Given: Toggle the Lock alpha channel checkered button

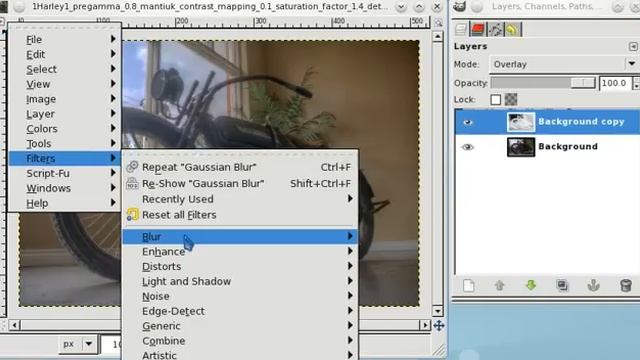Looking at the screenshot, I should point(511,99).
